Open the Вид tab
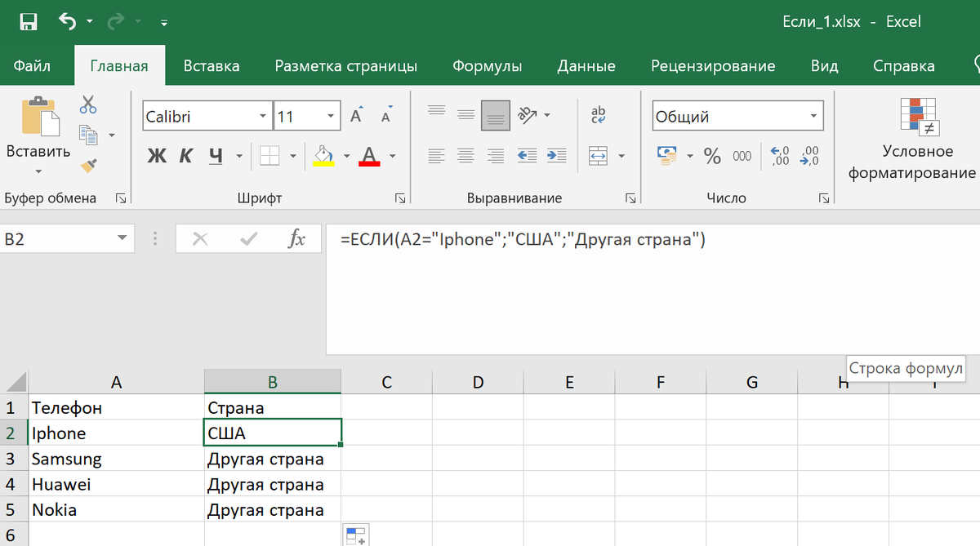The image size is (980, 546). 825,66
